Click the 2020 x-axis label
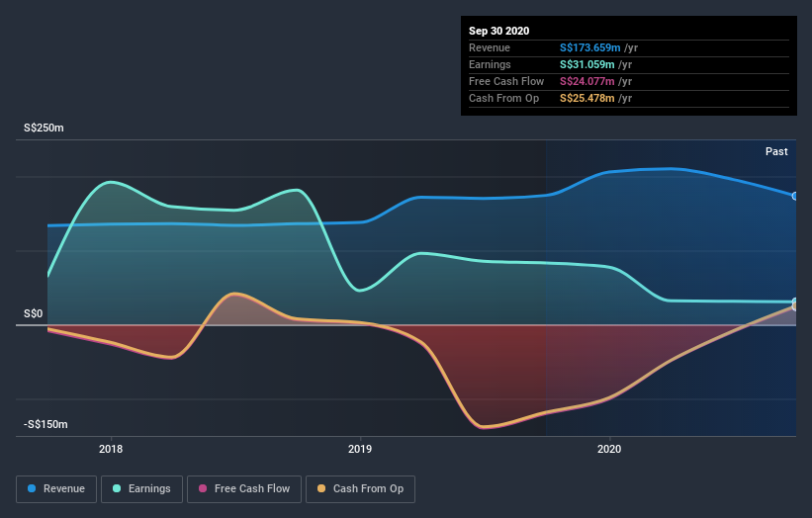This screenshot has height=518, width=812. (x=609, y=449)
